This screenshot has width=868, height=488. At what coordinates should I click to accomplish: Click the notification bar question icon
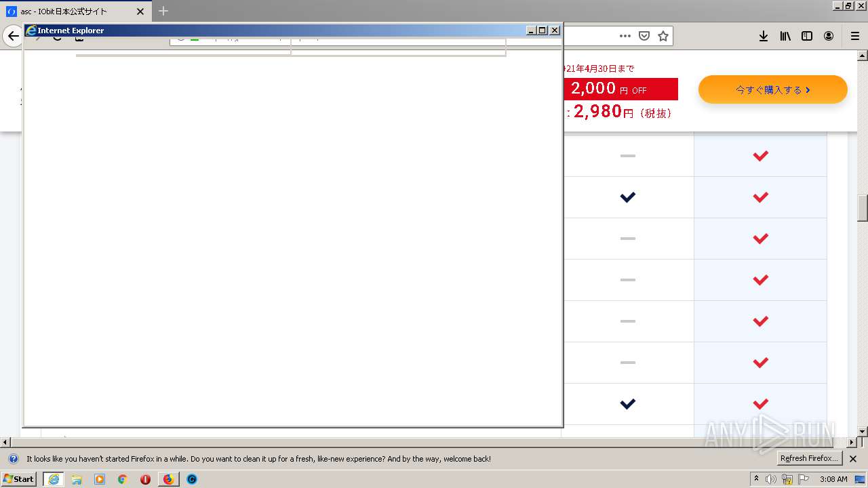pos(13,459)
